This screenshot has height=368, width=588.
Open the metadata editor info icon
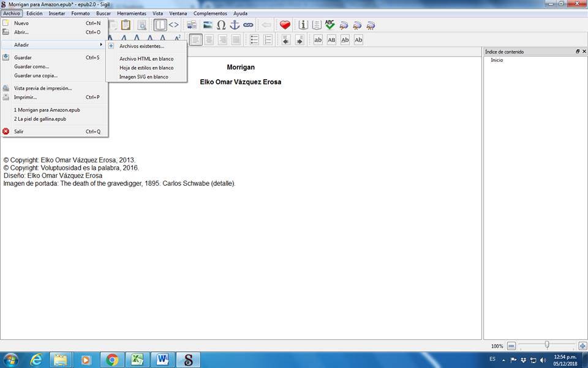click(x=303, y=25)
